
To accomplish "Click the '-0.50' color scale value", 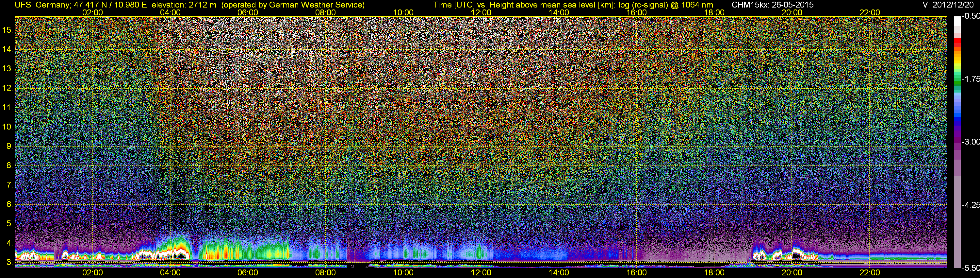I will point(971,16).
